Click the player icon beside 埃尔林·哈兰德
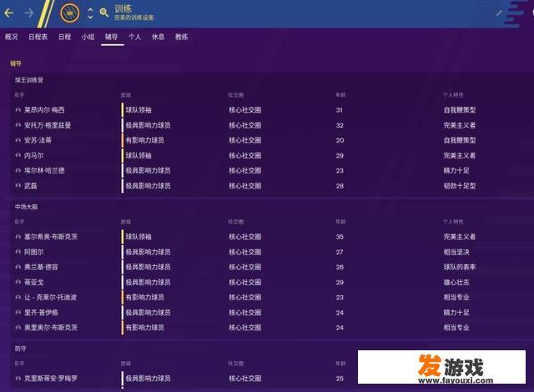 coord(18,170)
